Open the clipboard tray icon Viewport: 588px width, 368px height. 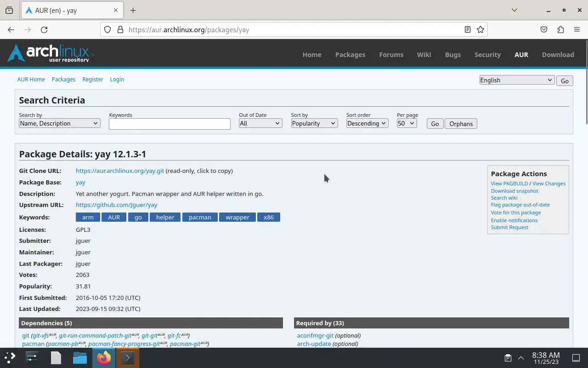coord(508,358)
